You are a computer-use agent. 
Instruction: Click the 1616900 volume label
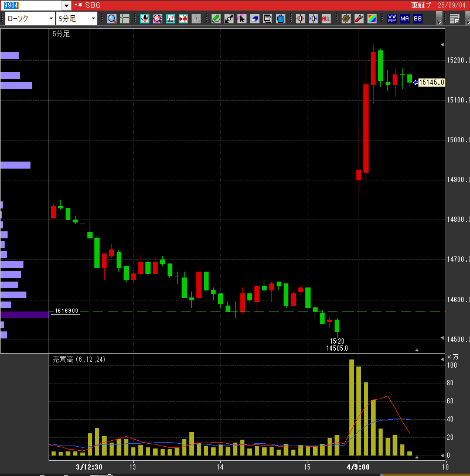pos(67,311)
